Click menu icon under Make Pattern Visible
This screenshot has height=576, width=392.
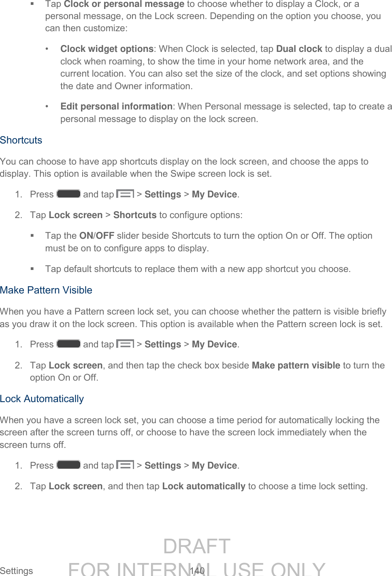point(125,344)
